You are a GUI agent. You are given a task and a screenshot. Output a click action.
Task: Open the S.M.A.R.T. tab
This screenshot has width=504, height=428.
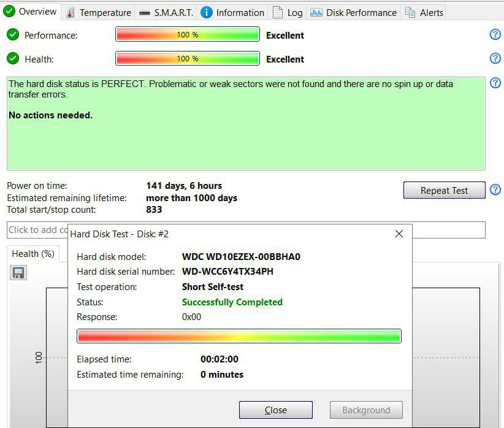click(x=166, y=12)
